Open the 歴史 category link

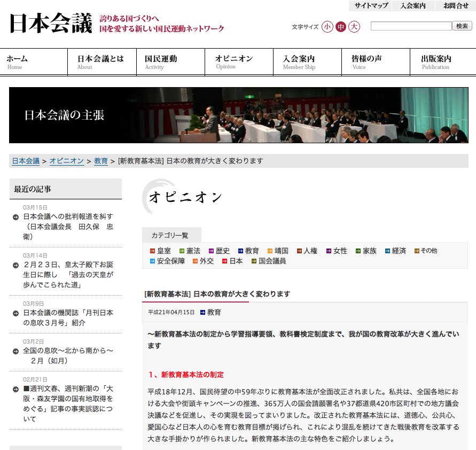pos(223,251)
